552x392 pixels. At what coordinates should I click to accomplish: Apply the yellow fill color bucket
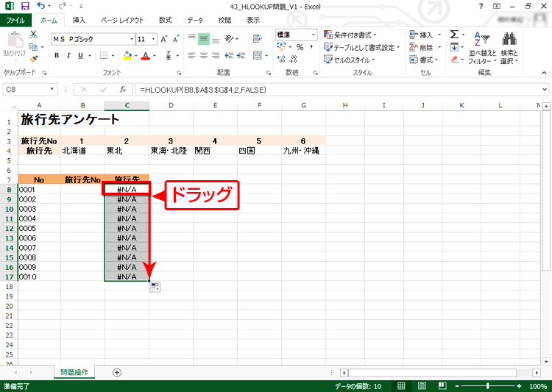[x=127, y=56]
